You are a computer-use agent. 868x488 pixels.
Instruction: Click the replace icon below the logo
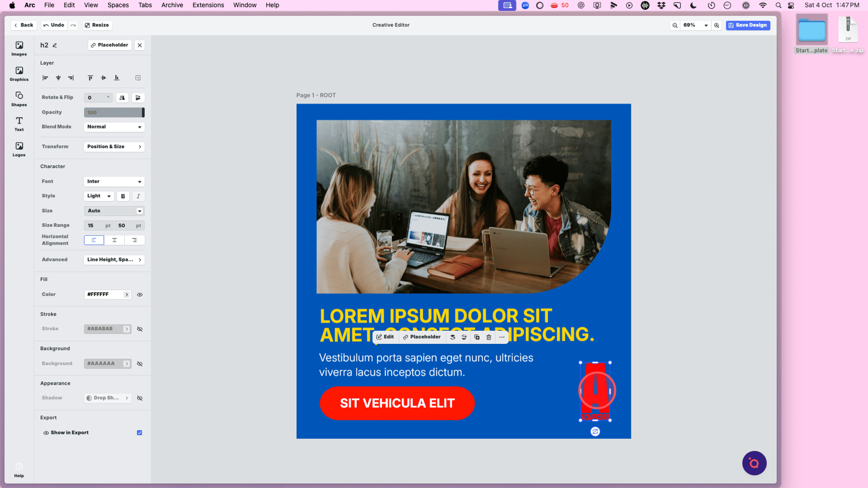tap(595, 432)
